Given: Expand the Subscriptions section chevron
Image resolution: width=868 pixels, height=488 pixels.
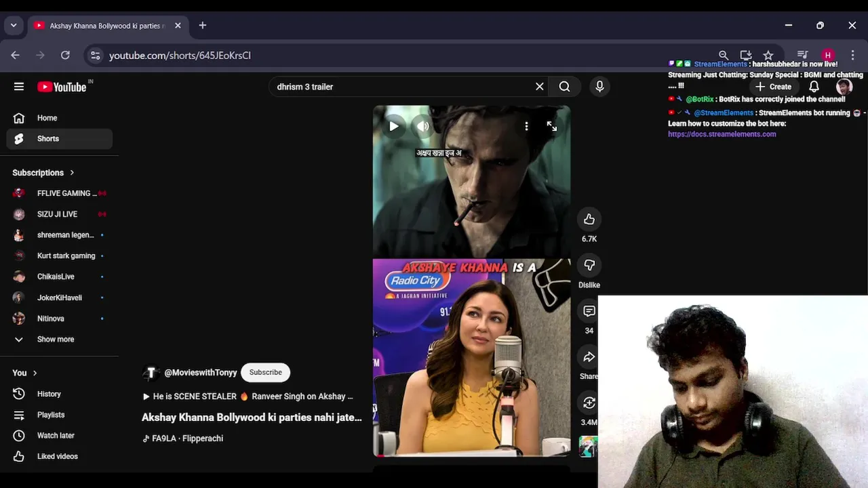Looking at the screenshot, I should (72, 173).
